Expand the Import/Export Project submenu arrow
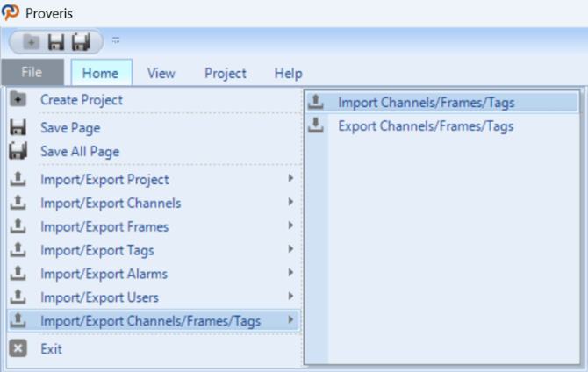The width and height of the screenshot is (588, 372). (x=290, y=178)
